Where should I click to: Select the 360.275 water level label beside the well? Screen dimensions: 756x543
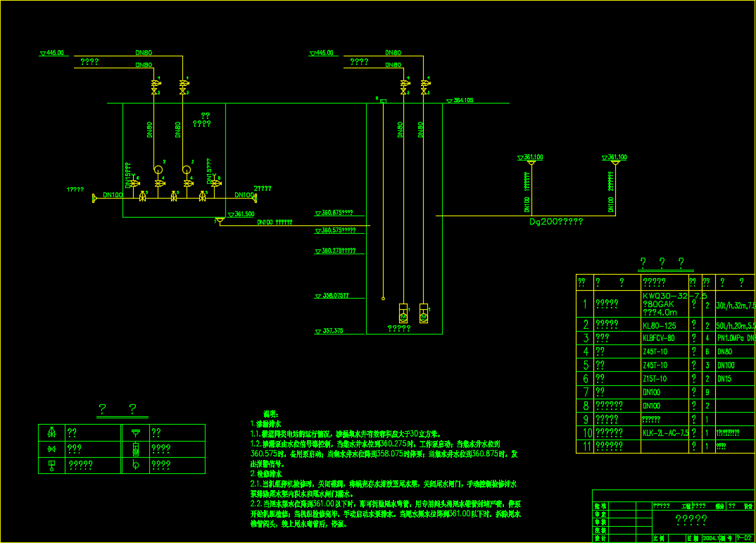pyautogui.click(x=339, y=251)
